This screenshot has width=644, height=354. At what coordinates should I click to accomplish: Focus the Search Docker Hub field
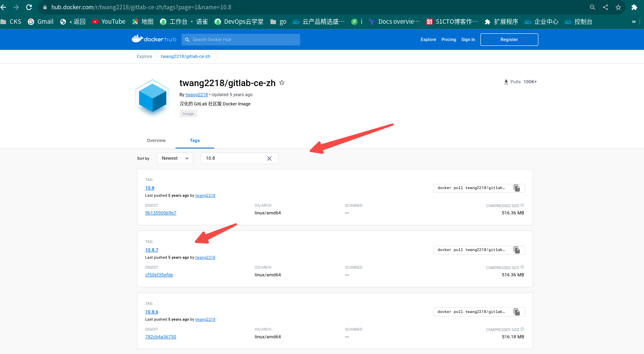point(241,39)
